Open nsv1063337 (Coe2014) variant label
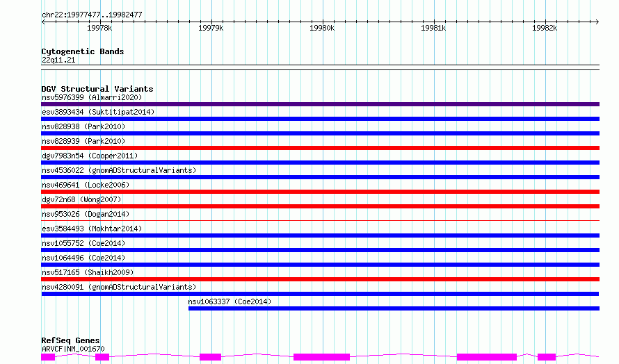 pyautogui.click(x=230, y=301)
